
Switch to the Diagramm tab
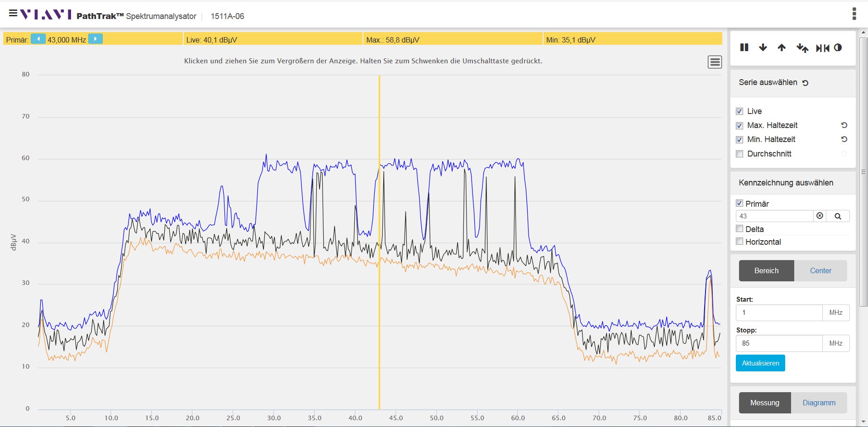[819, 403]
